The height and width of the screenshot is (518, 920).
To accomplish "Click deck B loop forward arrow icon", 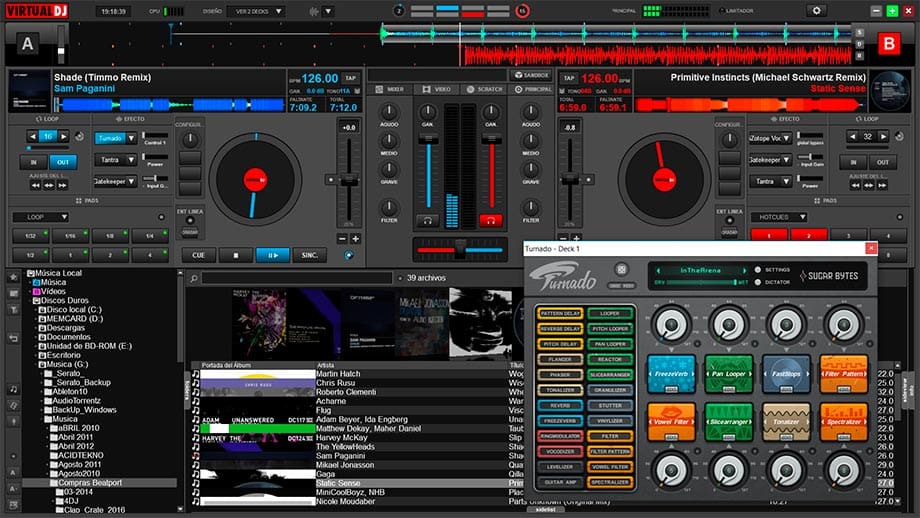I will pyautogui.click(x=883, y=136).
